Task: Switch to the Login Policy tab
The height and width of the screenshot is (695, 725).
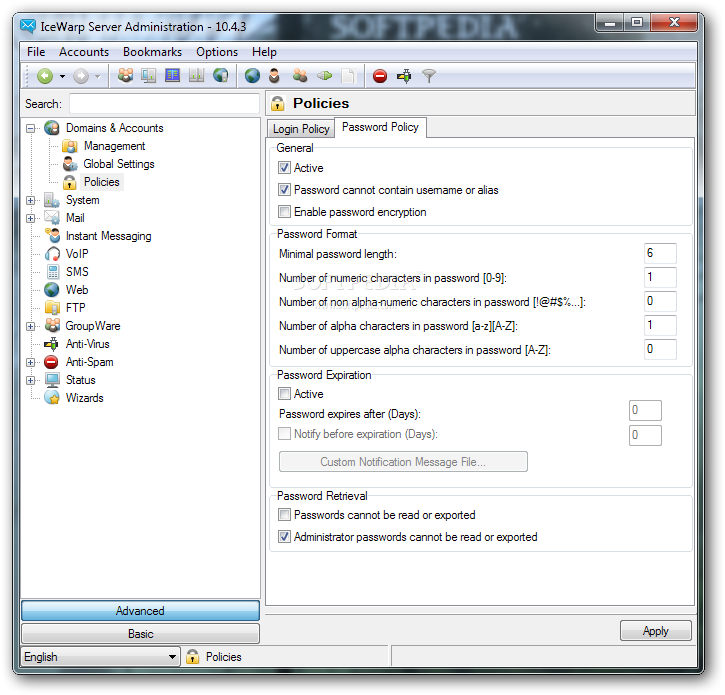Action: point(301,129)
